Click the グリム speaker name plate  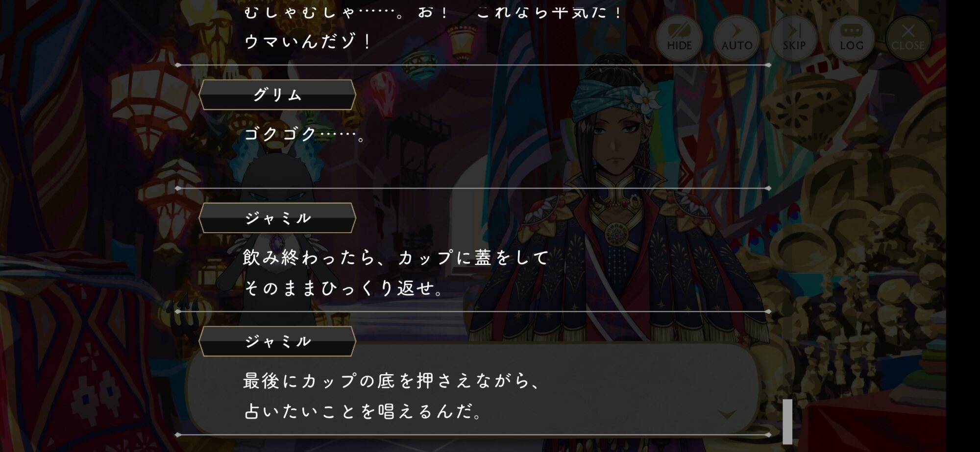click(277, 95)
